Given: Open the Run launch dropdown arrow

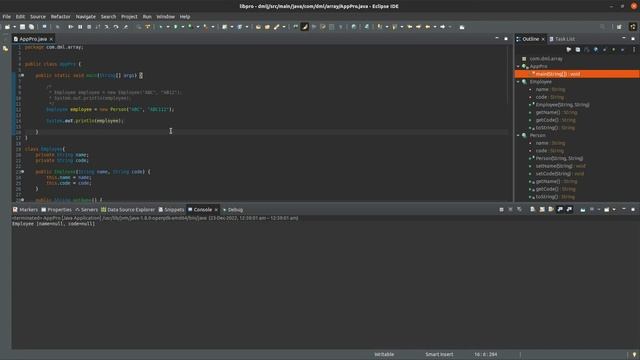Looking at the screenshot, I should point(182,27).
